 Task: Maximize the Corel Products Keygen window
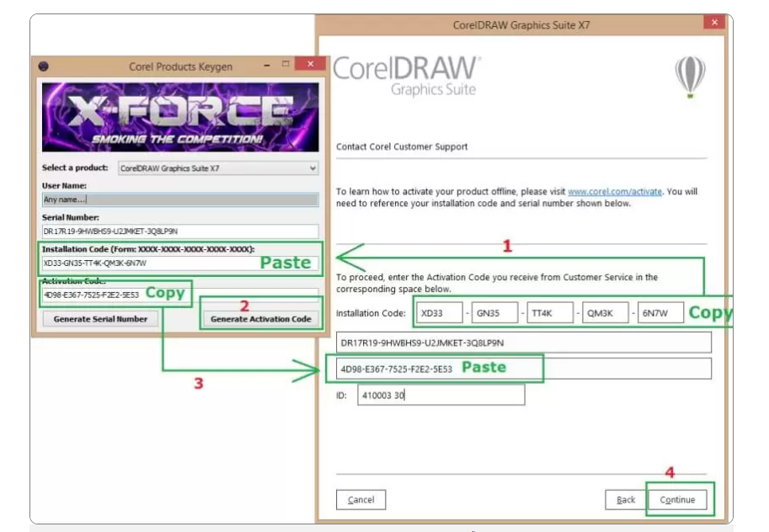(x=286, y=64)
